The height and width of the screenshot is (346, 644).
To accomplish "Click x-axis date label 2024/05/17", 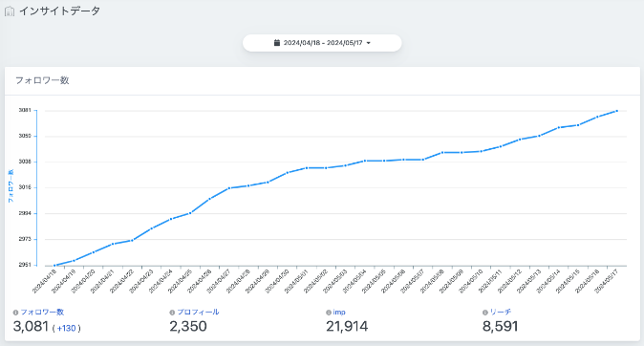I will 607,282.
